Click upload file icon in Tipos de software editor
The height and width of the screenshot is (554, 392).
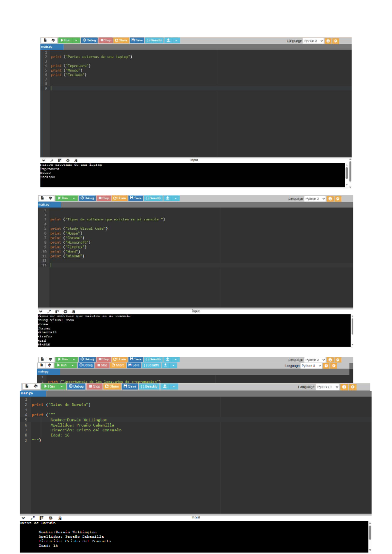tap(50, 198)
